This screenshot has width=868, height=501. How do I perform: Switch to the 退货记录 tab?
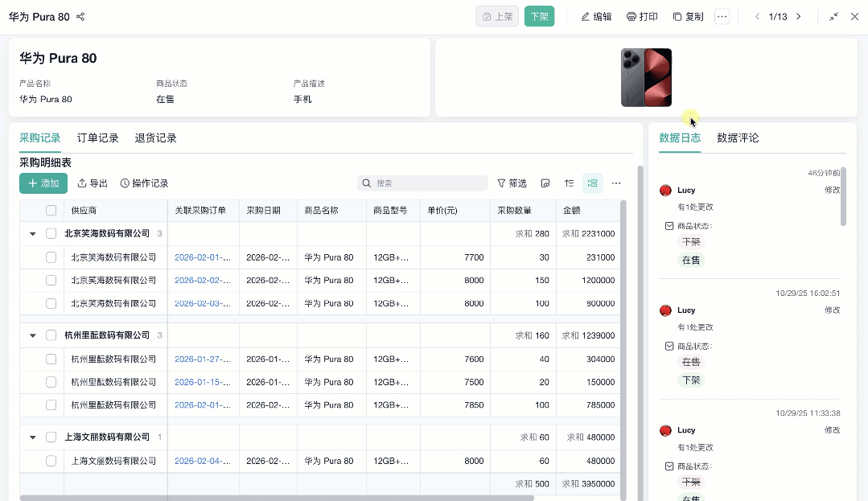coord(155,138)
